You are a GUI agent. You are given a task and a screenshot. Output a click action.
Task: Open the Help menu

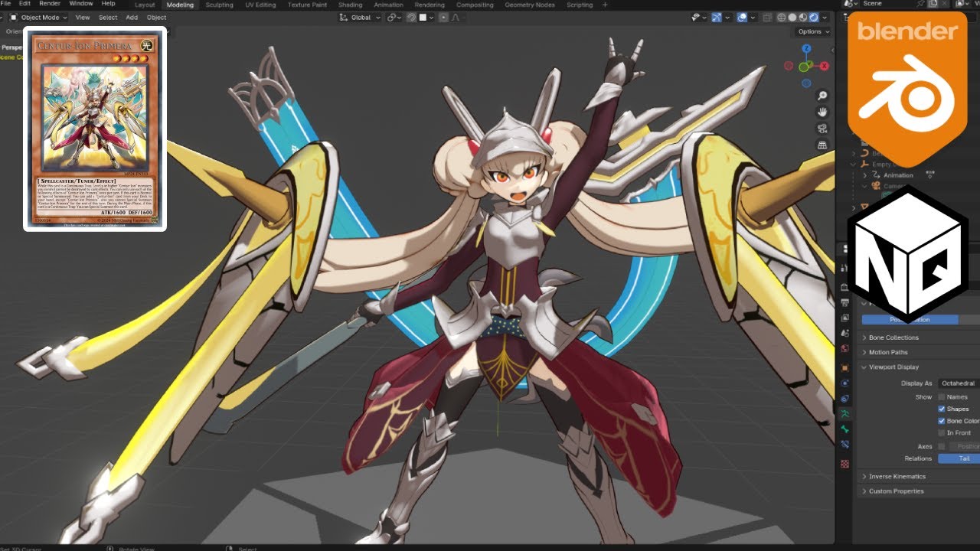[x=108, y=4]
